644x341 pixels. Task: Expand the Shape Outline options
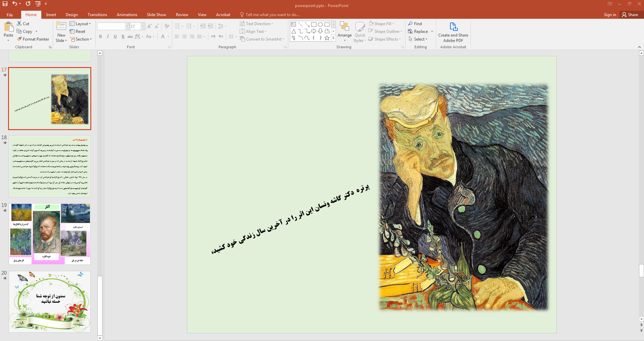(x=385, y=32)
